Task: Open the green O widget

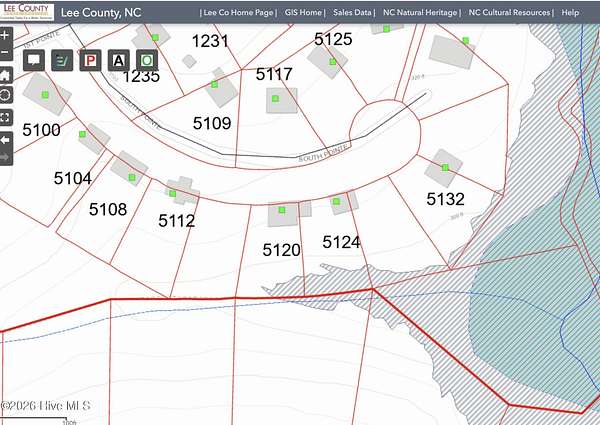Action: point(147,59)
